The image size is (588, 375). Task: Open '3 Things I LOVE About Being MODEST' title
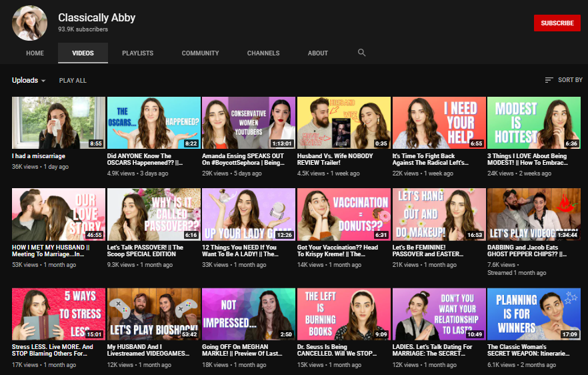(527, 159)
